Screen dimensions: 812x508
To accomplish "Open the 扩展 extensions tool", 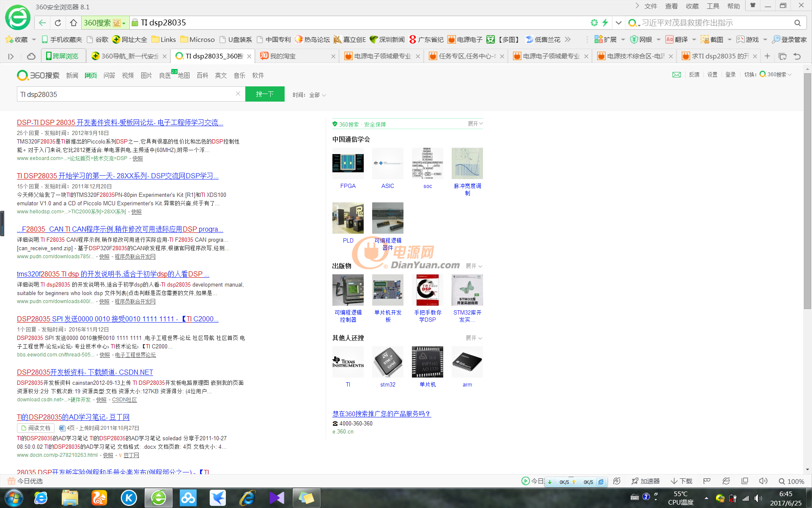I will click(606, 39).
